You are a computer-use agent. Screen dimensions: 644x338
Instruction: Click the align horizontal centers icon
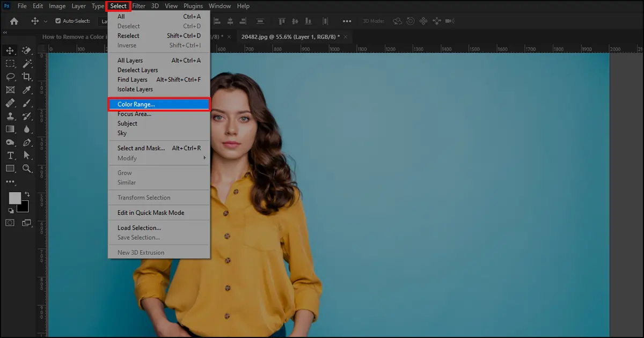pos(231,21)
